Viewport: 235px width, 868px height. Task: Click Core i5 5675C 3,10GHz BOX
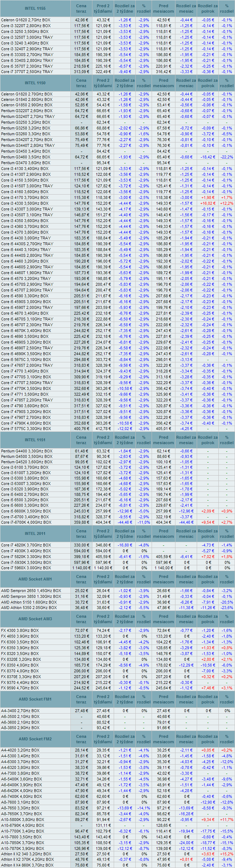[26, 359]
